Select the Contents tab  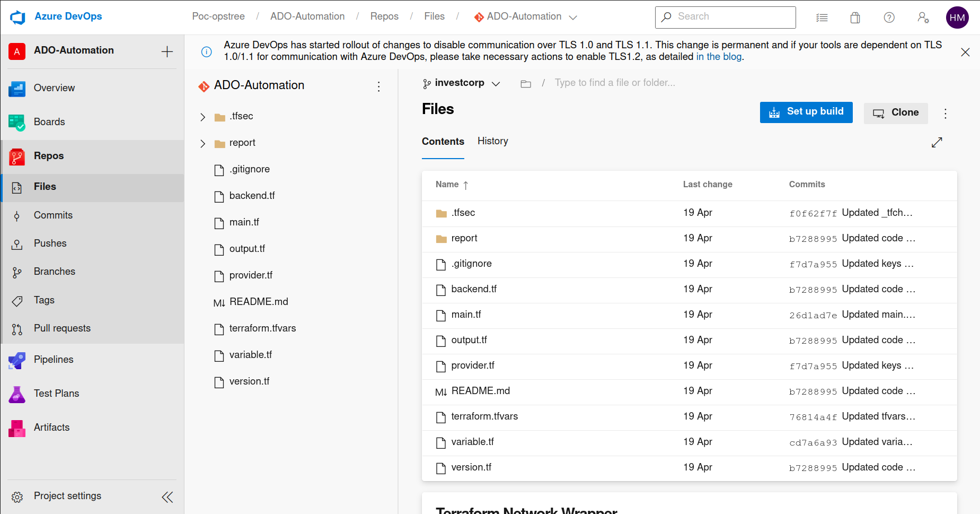click(443, 142)
